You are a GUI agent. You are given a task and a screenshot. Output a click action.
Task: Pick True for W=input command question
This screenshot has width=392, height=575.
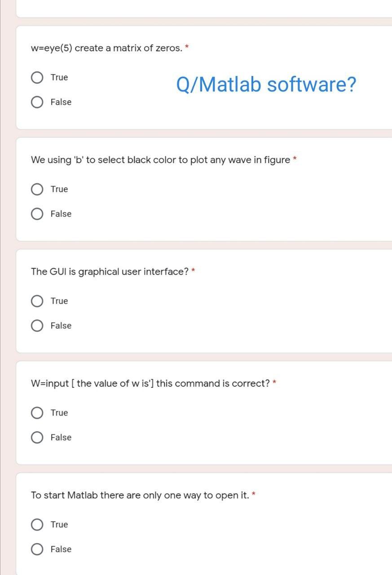coord(37,413)
